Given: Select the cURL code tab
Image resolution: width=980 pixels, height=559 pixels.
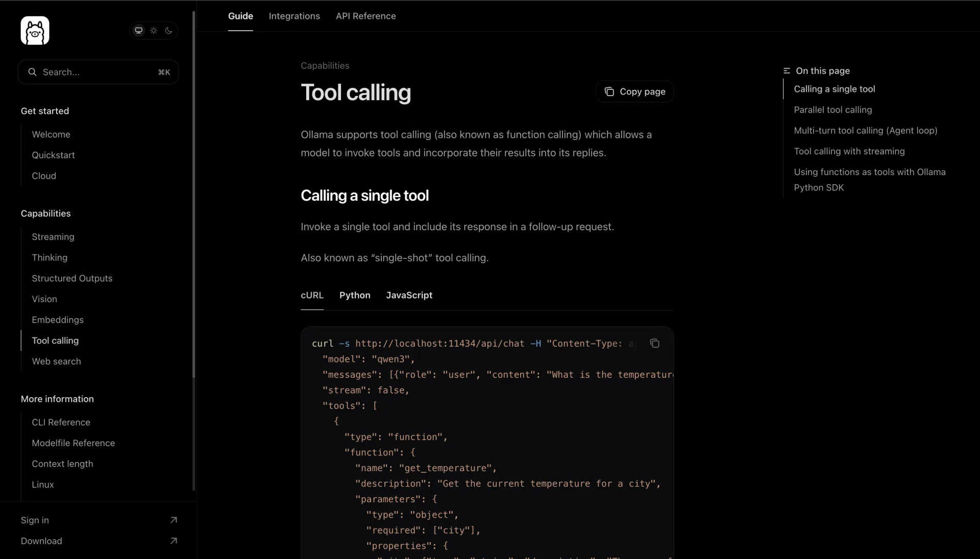Looking at the screenshot, I should pyautogui.click(x=312, y=295).
